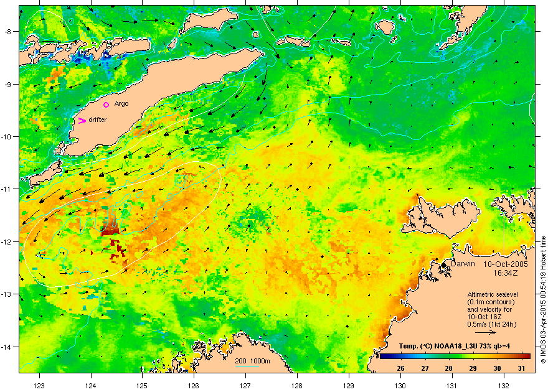Click longitude axis label '128'
The width and height of the screenshot is (548, 392).
coord(296,386)
